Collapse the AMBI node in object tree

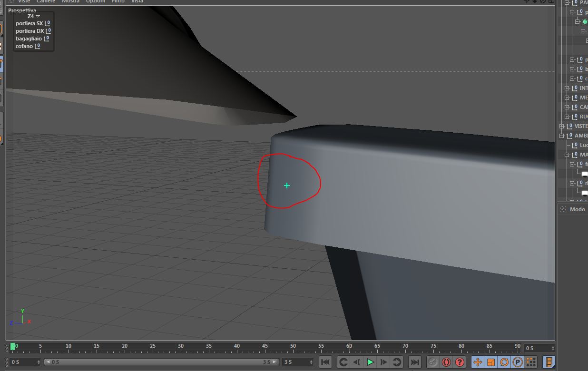[x=562, y=136]
